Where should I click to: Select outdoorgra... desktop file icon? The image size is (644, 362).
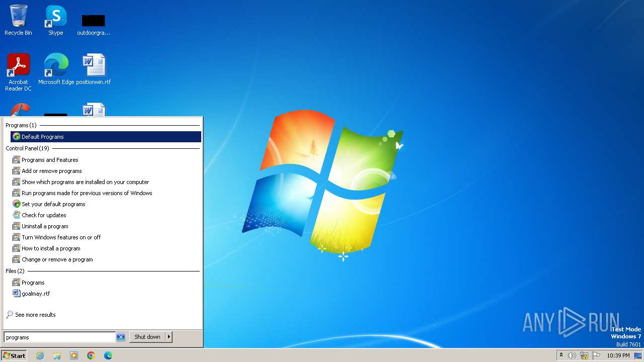pos(94,24)
